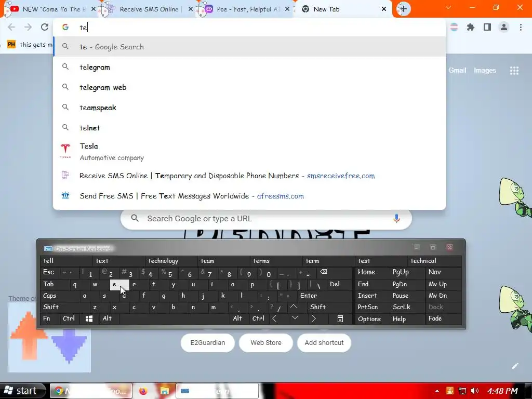Image resolution: width=532 pixels, height=399 pixels.
Task: Choose the "teamspeak" suggestion
Action: coord(249,108)
